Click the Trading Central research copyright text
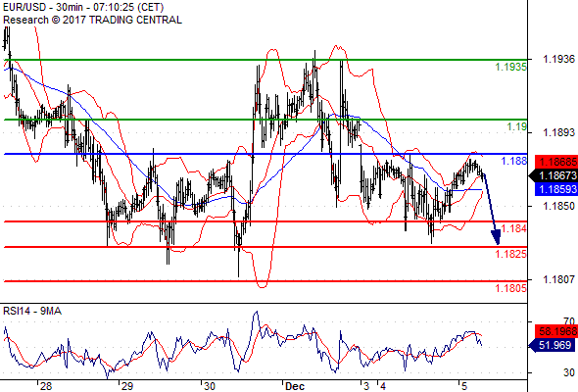Image resolution: width=578 pixels, height=392 pixels. tap(92, 20)
